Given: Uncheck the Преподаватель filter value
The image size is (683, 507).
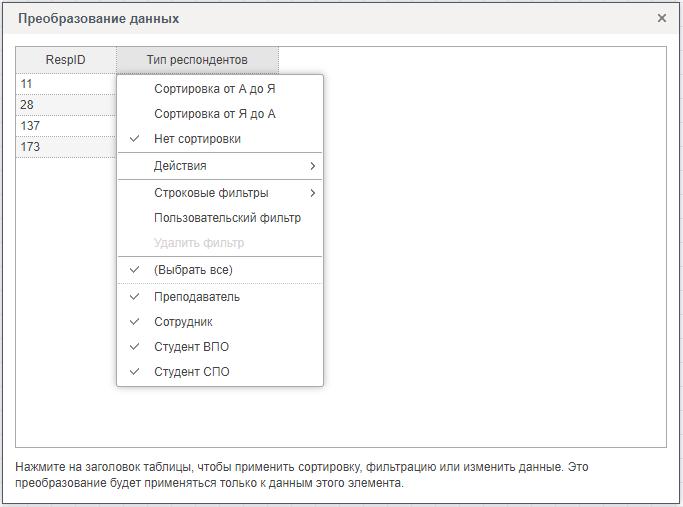Looking at the screenshot, I should coord(197,297).
